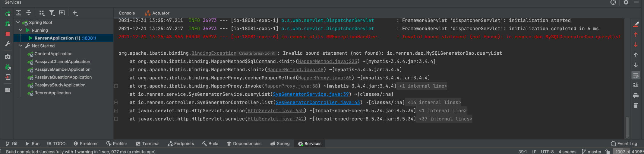
Task: Open SysGeneratorController.java:43 stack trace link
Action: [x=318, y=102]
